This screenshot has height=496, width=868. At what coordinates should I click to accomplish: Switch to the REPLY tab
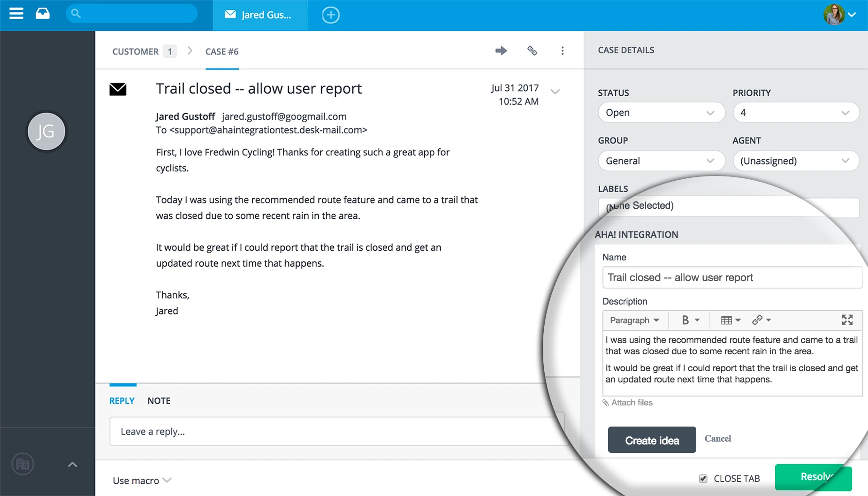[x=122, y=401]
